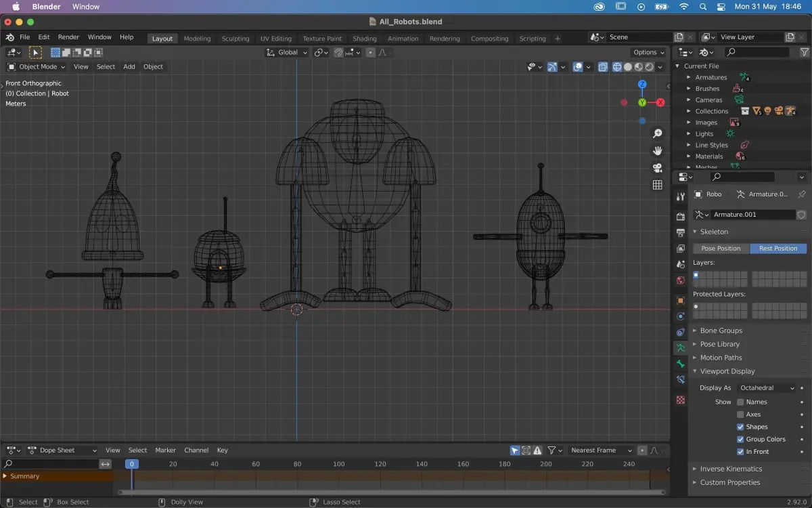This screenshot has width=812, height=508.
Task: Disable the In Front checkbox
Action: [x=740, y=452]
